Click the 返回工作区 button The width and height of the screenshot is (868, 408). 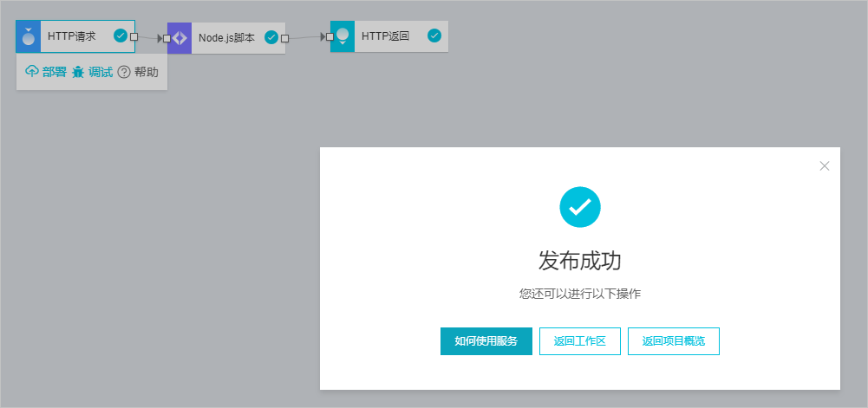pyautogui.click(x=580, y=341)
